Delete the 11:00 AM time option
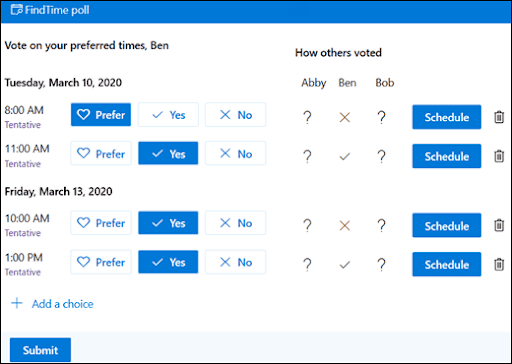The height and width of the screenshot is (364, 512). click(x=499, y=156)
